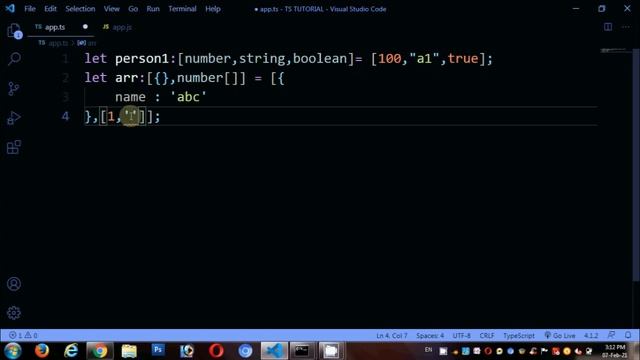The height and width of the screenshot is (360, 640).
Task: Open the Help menu
Action: tap(213, 9)
